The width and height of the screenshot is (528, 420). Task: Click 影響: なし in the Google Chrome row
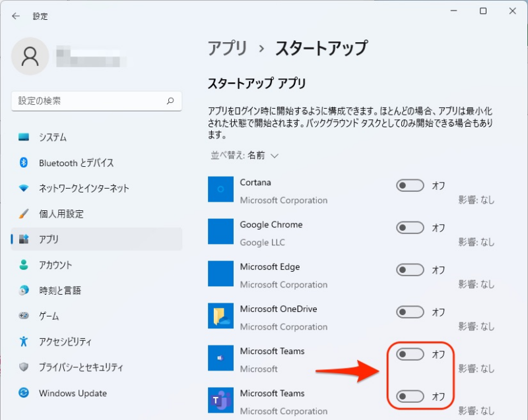point(476,242)
